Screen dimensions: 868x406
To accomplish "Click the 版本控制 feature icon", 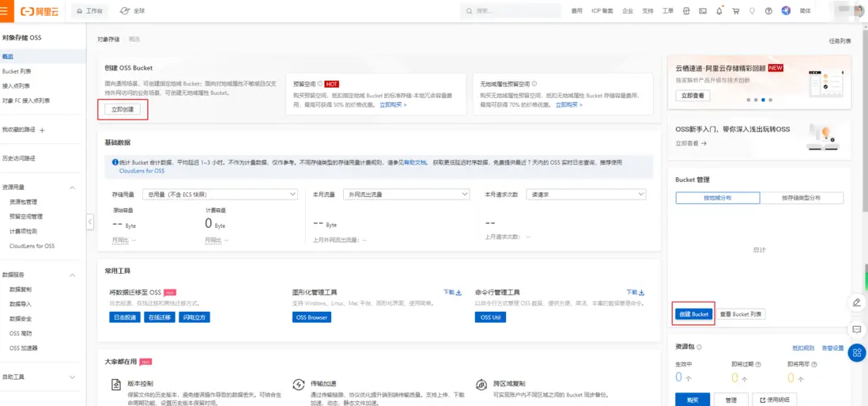I will coord(116,385).
